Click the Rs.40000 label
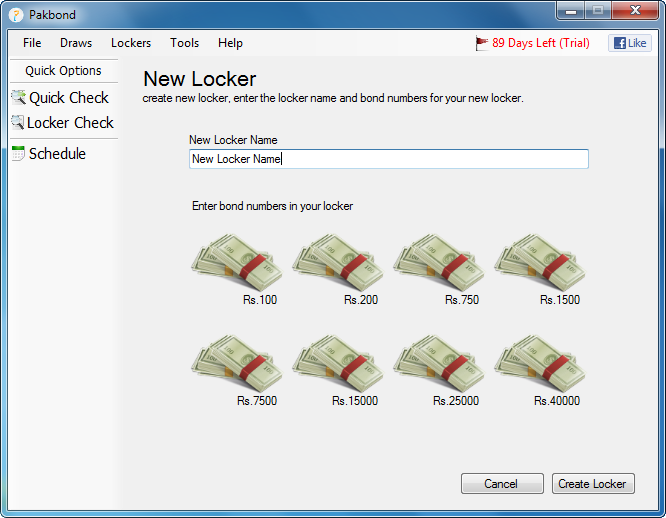This screenshot has width=666, height=518. coord(557,401)
